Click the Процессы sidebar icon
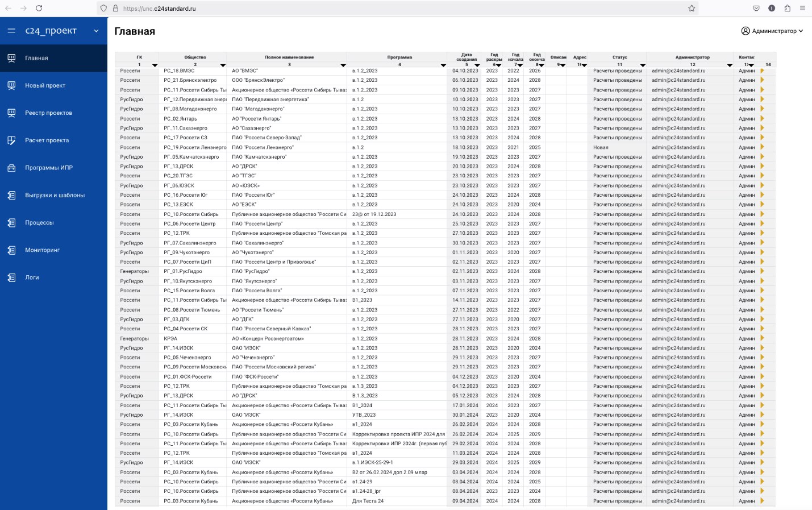812x510 pixels. 11,223
